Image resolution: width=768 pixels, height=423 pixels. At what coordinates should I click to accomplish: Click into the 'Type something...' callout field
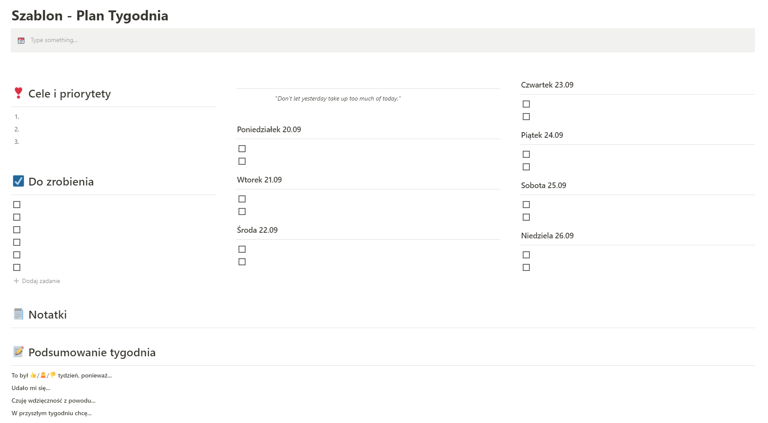point(300,40)
